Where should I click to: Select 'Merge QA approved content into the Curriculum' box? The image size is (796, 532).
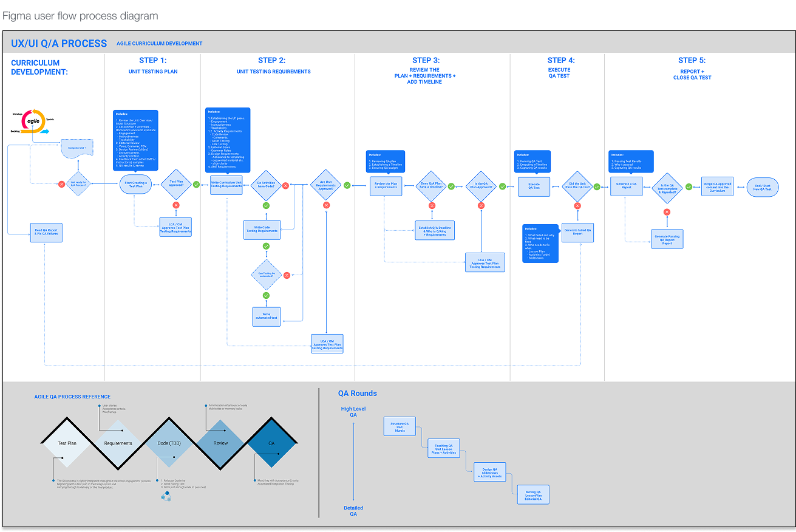[x=717, y=186]
